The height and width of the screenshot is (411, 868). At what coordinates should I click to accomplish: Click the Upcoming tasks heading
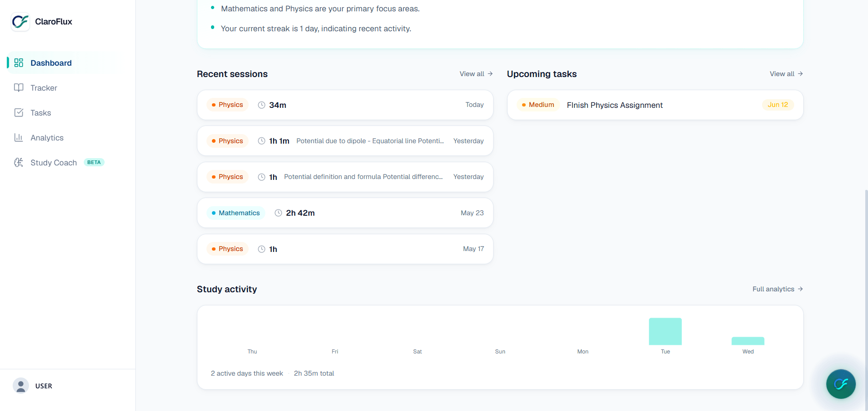542,74
